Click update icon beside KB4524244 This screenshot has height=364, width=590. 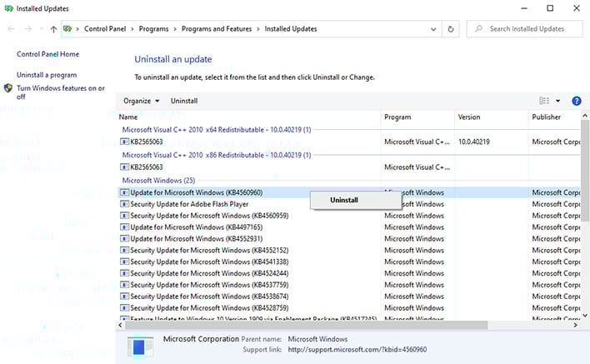124,273
